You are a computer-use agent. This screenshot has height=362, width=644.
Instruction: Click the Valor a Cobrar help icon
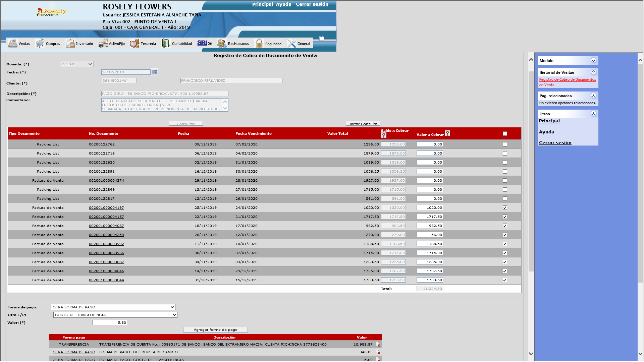pos(447,133)
